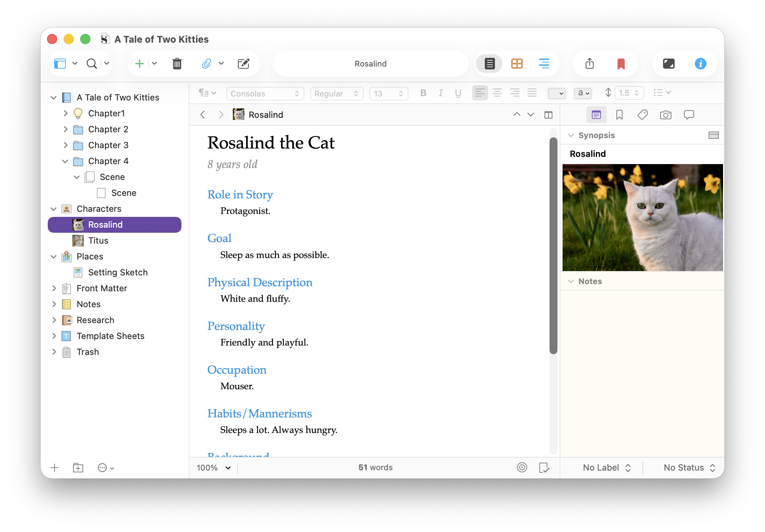Toggle the split editor button
Viewport: 765px width, 532px height.
click(x=548, y=115)
